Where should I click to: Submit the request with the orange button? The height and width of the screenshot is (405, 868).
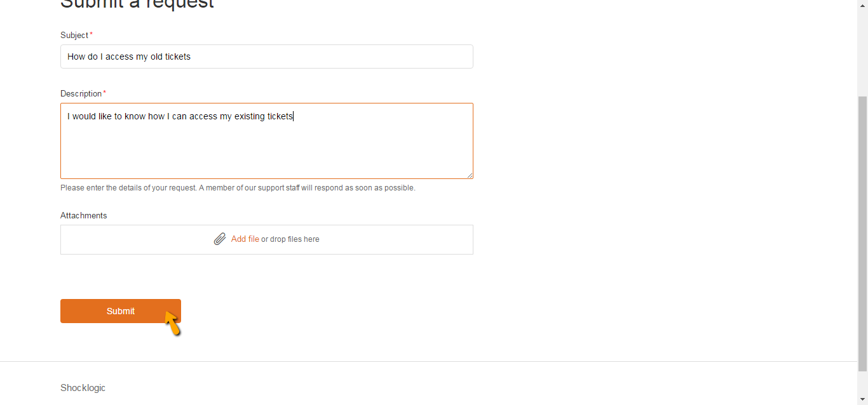click(x=121, y=311)
